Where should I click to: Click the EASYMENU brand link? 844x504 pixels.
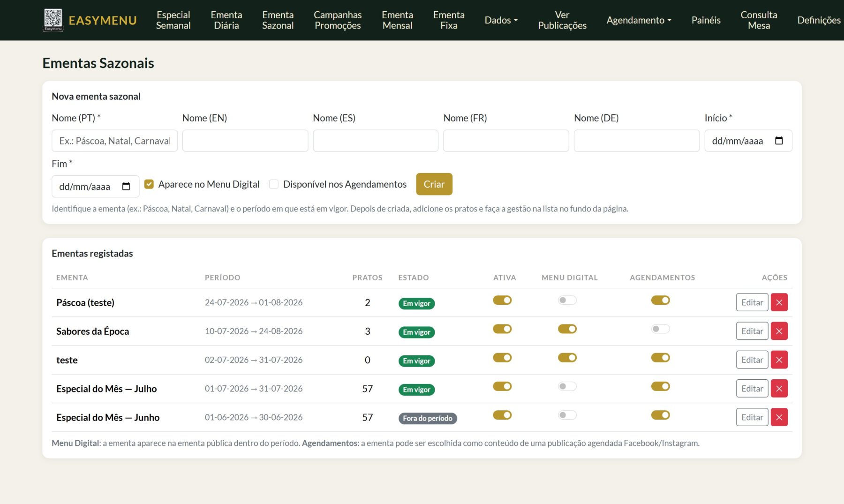coord(102,20)
